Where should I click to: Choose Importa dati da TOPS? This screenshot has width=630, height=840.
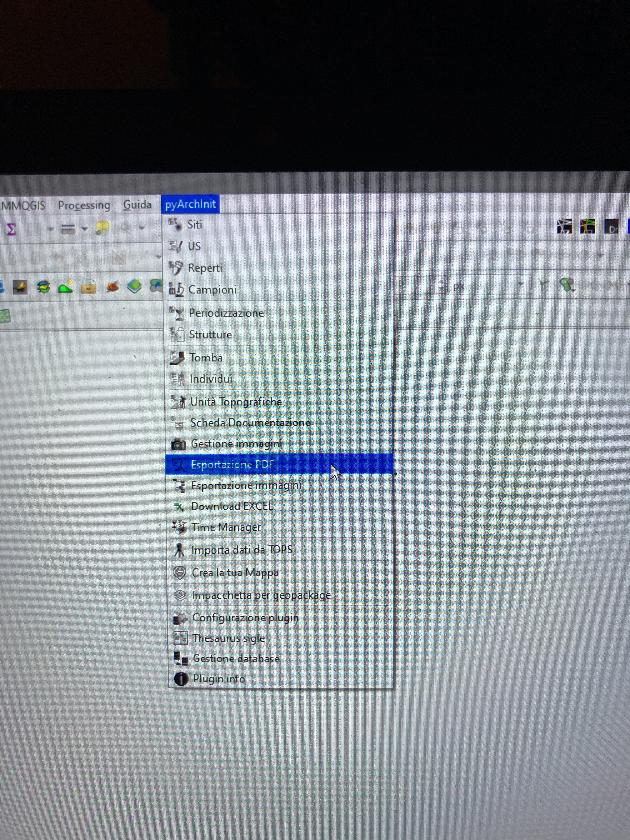tap(280, 550)
